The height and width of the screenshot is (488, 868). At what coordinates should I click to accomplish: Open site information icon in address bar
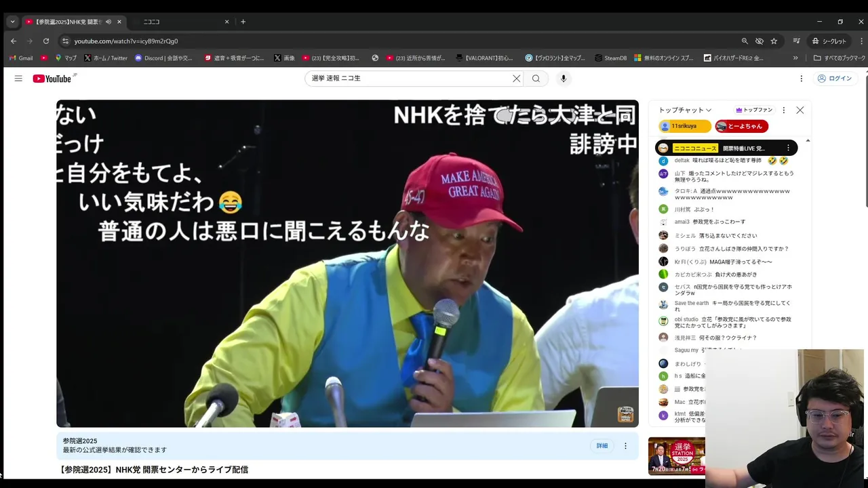(65, 41)
